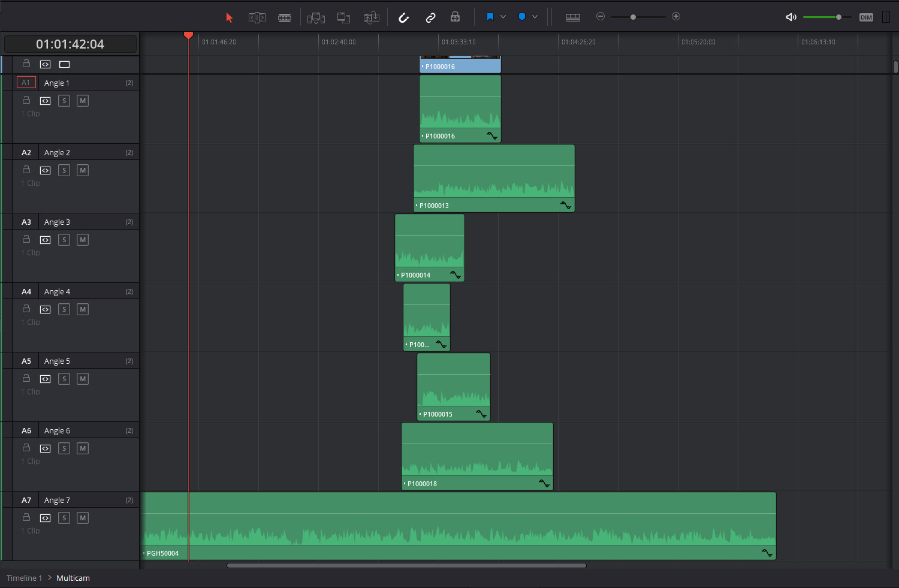Click the Multicam breadcrumb

pos(73,578)
